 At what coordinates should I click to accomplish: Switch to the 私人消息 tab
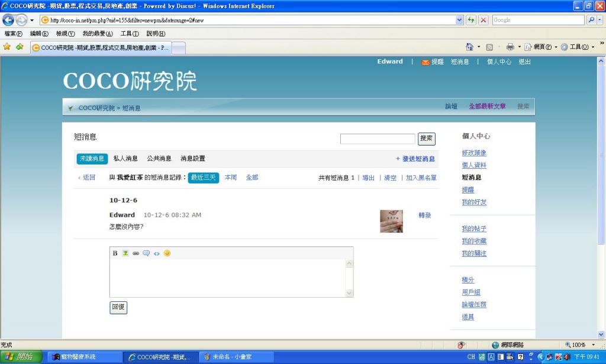pos(125,159)
